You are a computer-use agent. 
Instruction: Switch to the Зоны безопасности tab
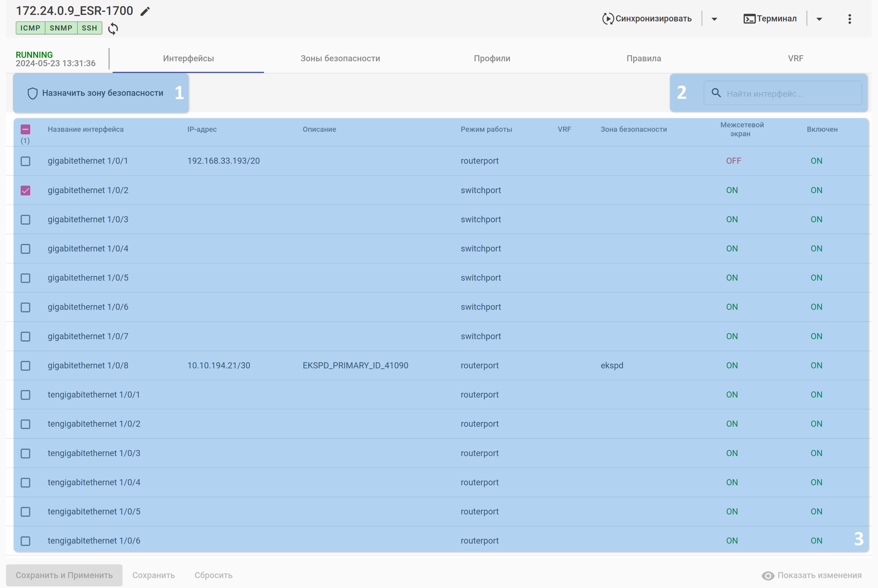340,58
